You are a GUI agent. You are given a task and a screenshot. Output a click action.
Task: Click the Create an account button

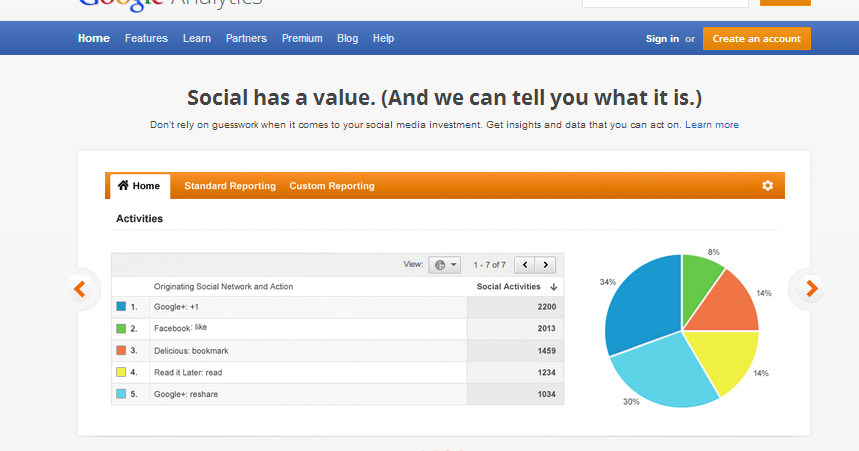click(x=757, y=38)
